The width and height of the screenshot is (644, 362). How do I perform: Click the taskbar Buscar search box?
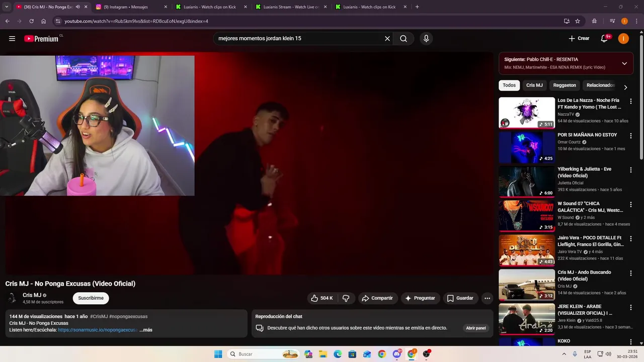point(263,354)
